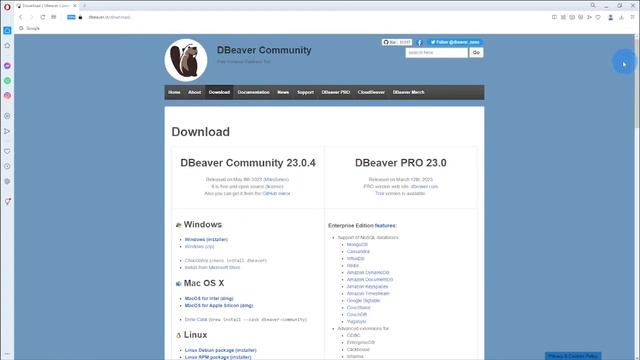The width and height of the screenshot is (640, 360).
Task: Open the Home icon in Opera sidebar
Action: [x=7, y=45]
